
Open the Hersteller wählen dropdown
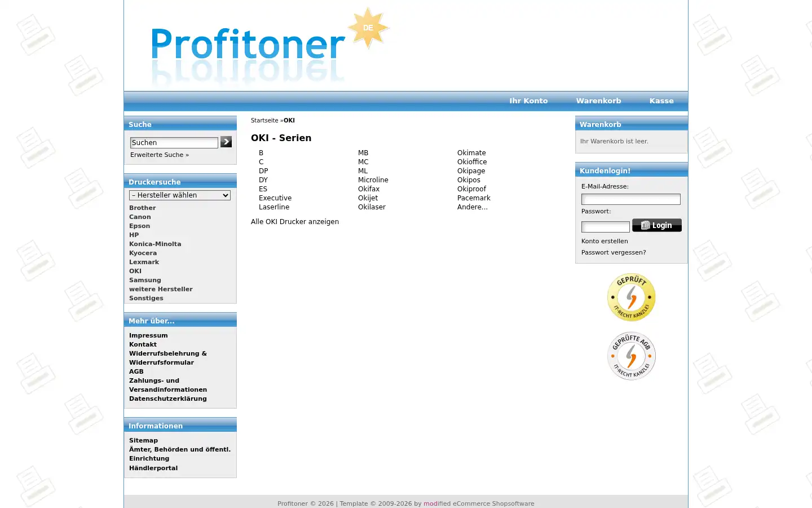[180, 195]
